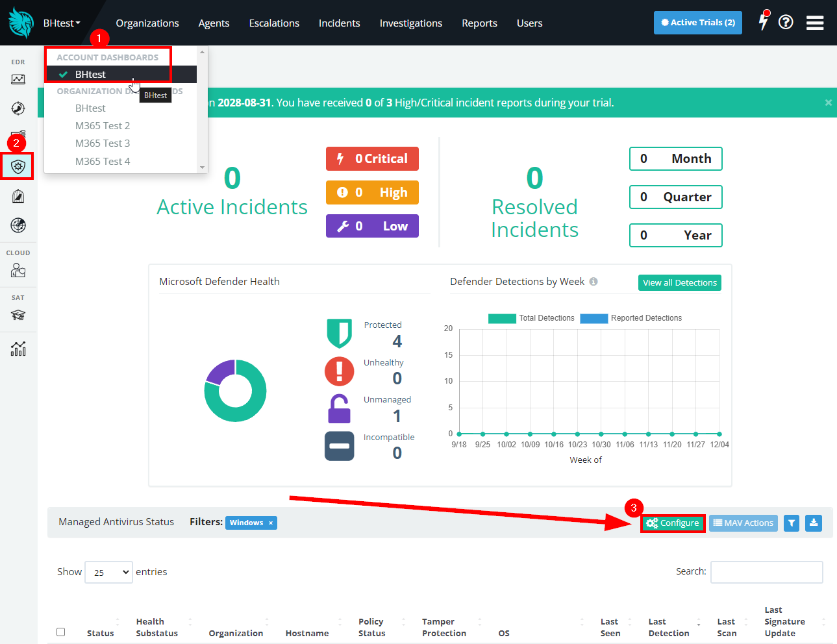
Task: Open Reports in the top navigation
Action: click(x=479, y=23)
